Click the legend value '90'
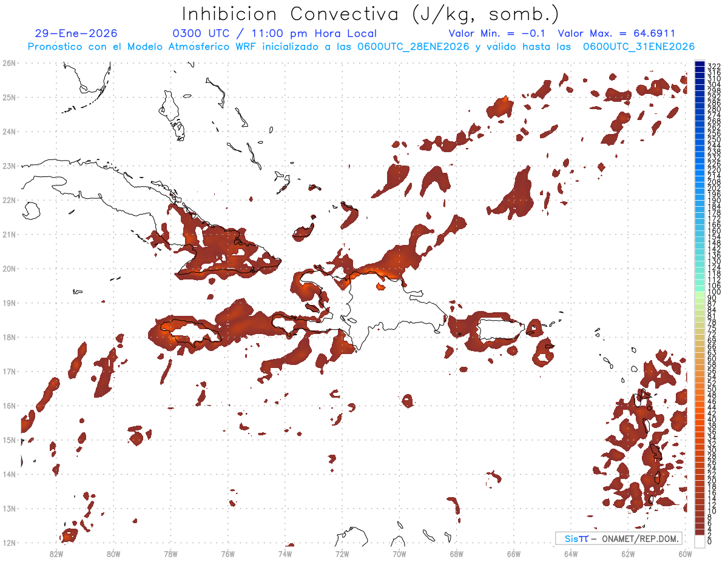 712,299
